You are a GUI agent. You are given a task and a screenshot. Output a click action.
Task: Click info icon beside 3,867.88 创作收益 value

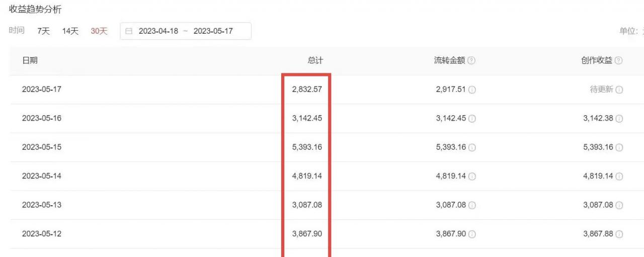(619, 234)
